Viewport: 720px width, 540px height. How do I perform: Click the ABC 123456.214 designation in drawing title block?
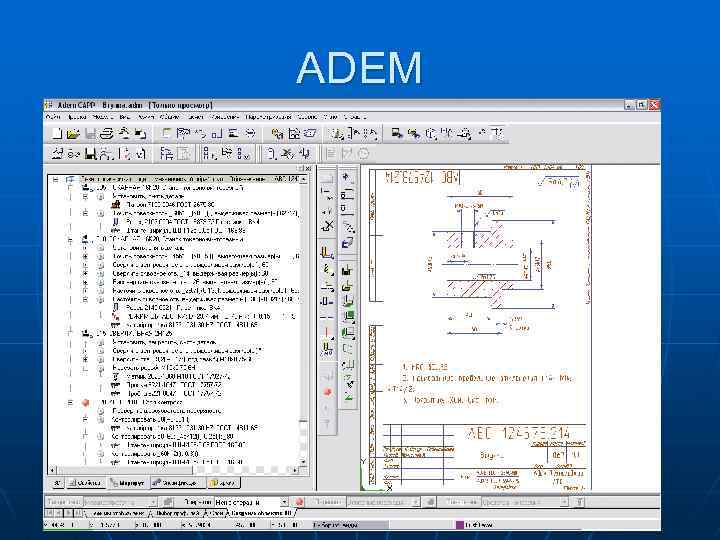click(x=518, y=433)
